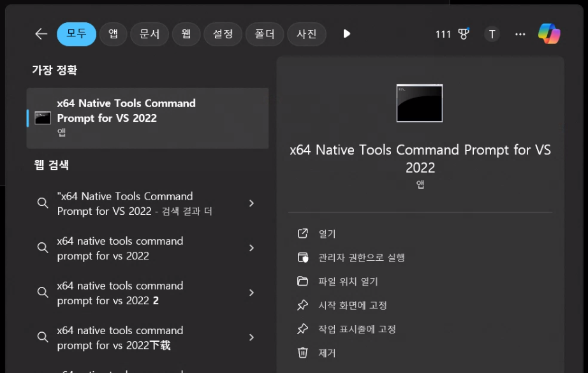Screen dimensions: 588x373
Task: Click search icon beside plain "vs 2022" suggestion
Action: pyautogui.click(x=43, y=248)
